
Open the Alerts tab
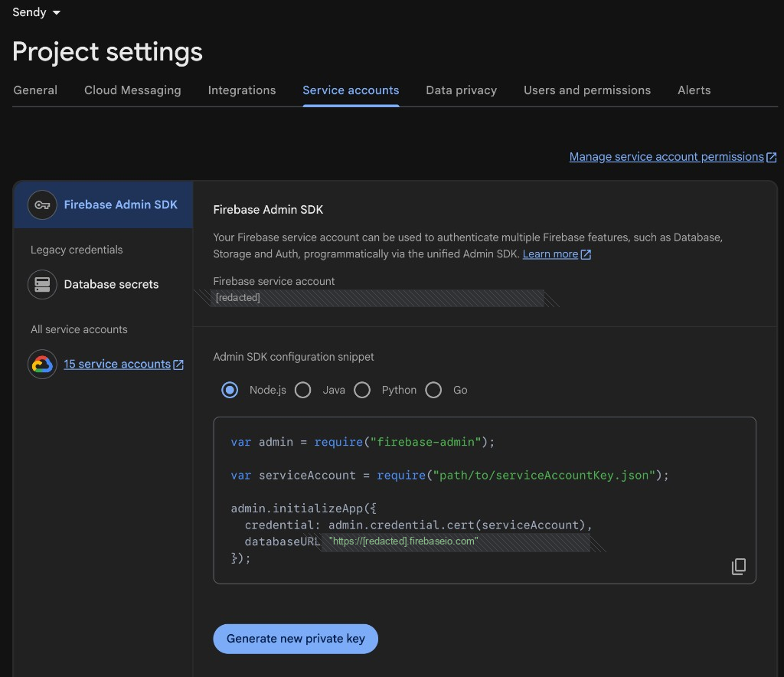click(x=694, y=90)
